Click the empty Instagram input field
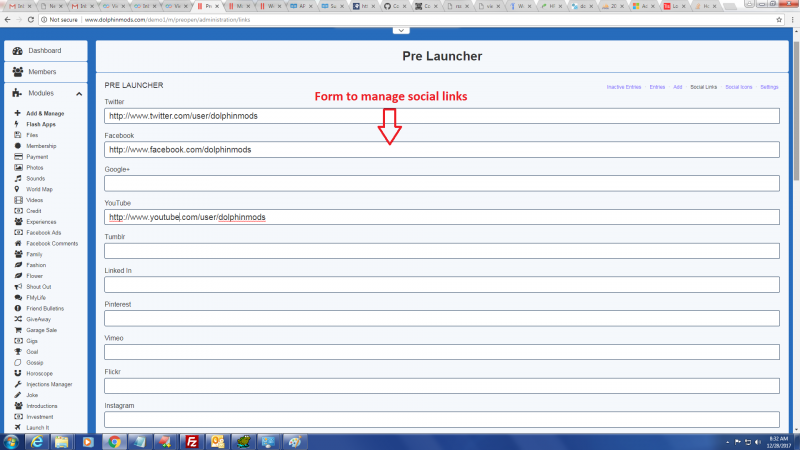 coord(442,419)
